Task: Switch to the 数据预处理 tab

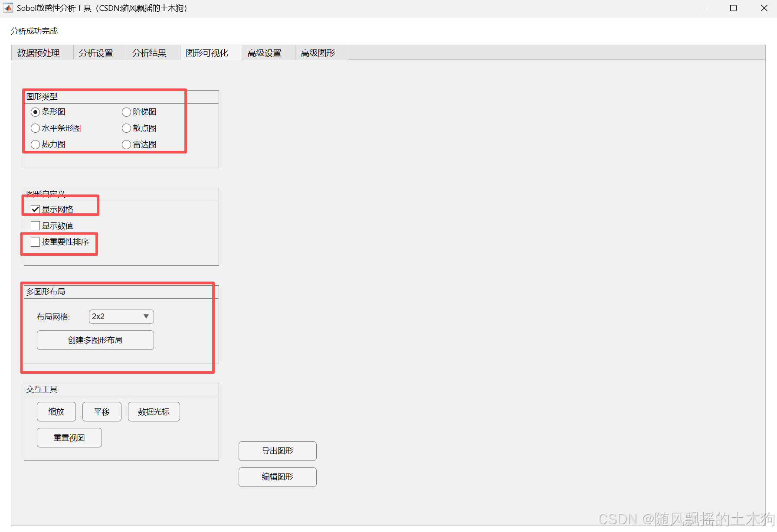Action: click(42, 53)
